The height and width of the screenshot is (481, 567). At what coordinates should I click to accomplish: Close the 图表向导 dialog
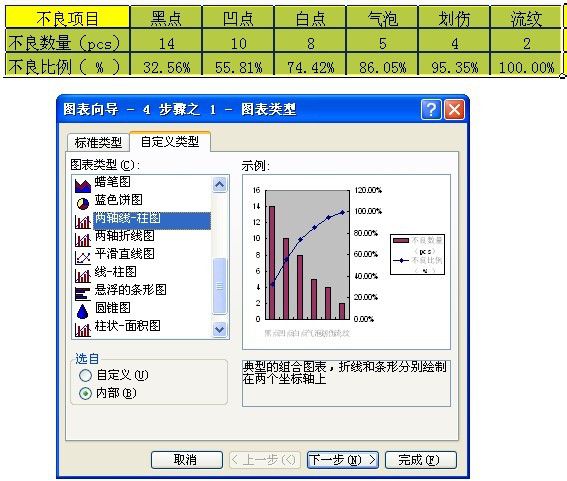454,109
